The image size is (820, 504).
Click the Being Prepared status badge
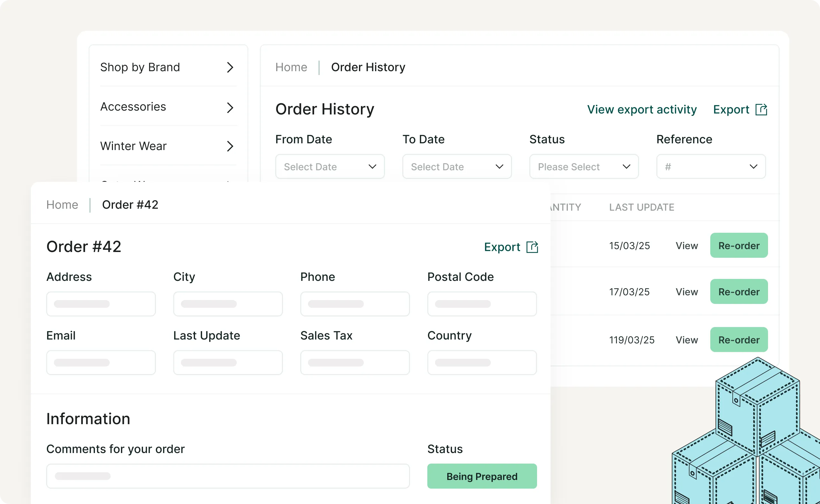[482, 476]
